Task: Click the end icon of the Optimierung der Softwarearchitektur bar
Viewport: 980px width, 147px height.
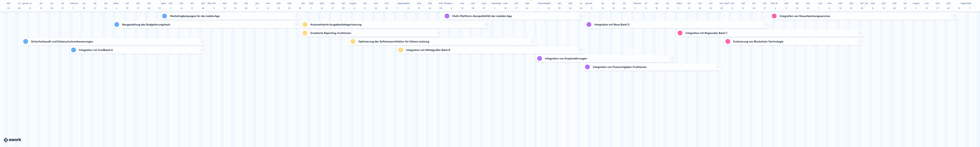Action: point(532,41)
